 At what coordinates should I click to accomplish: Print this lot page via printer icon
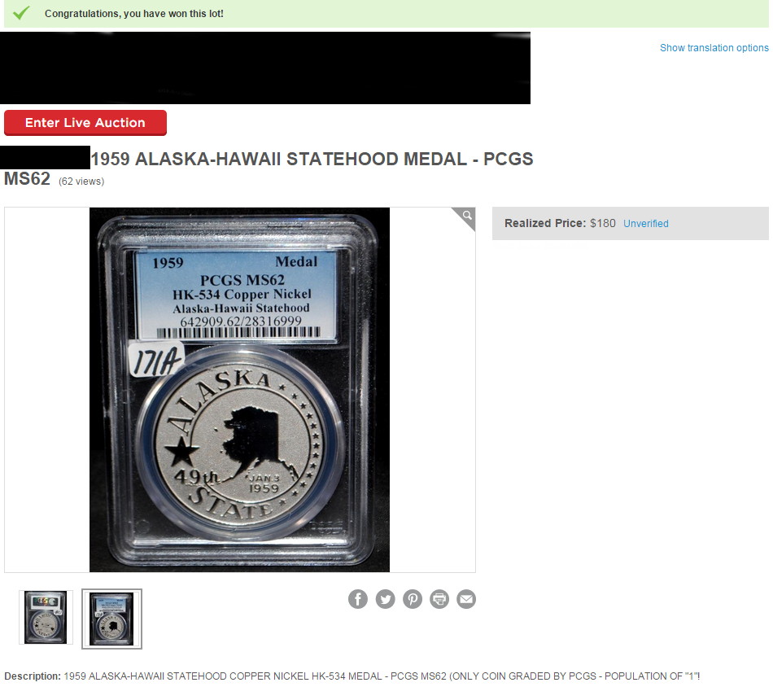[439, 599]
